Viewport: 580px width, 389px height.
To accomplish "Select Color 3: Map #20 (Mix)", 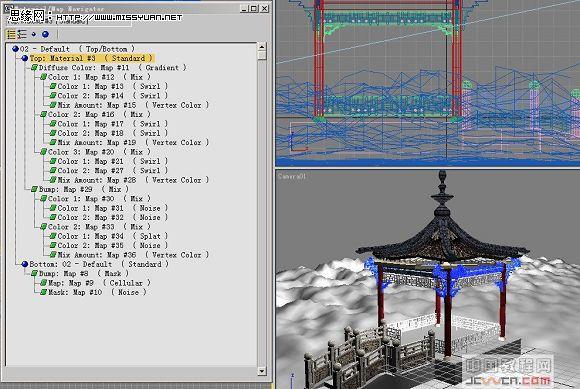I will [99, 152].
